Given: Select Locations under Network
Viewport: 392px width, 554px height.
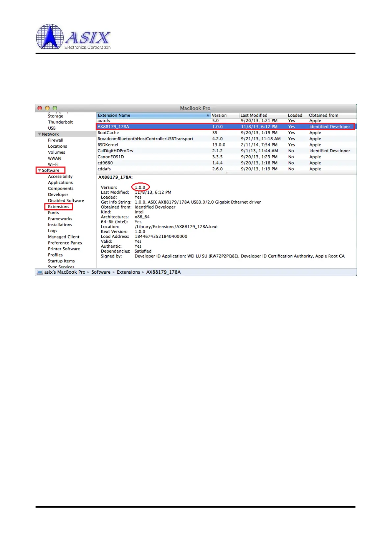Looking at the screenshot, I should point(57,146).
